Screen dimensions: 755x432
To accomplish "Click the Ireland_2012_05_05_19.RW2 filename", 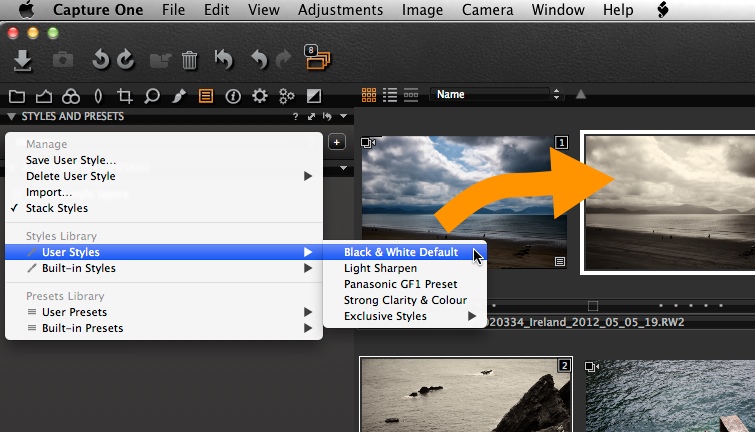I will (x=585, y=322).
